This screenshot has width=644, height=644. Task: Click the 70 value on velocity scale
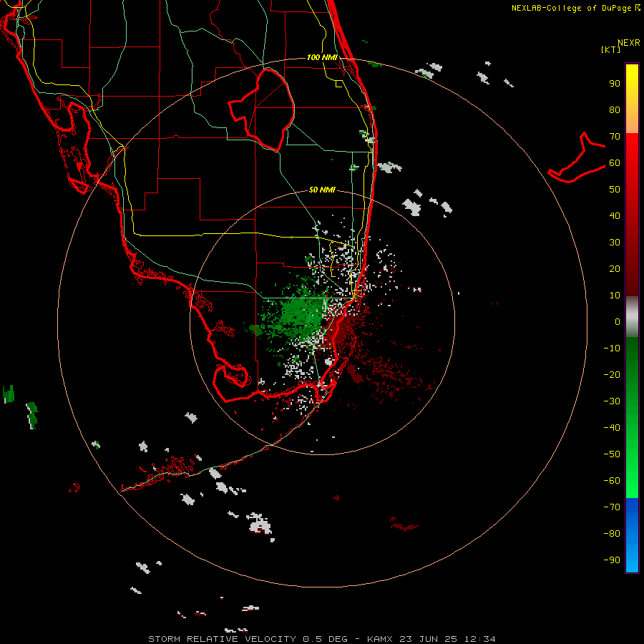click(x=615, y=137)
